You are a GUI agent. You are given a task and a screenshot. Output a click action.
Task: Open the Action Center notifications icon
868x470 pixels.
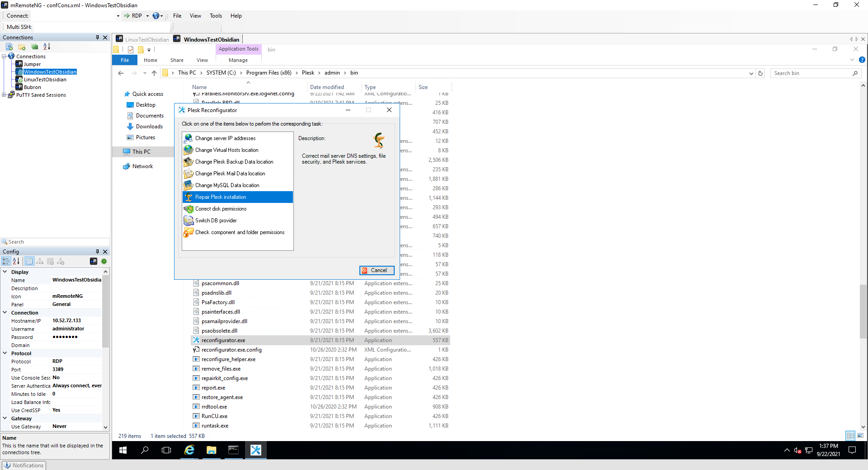click(852, 450)
